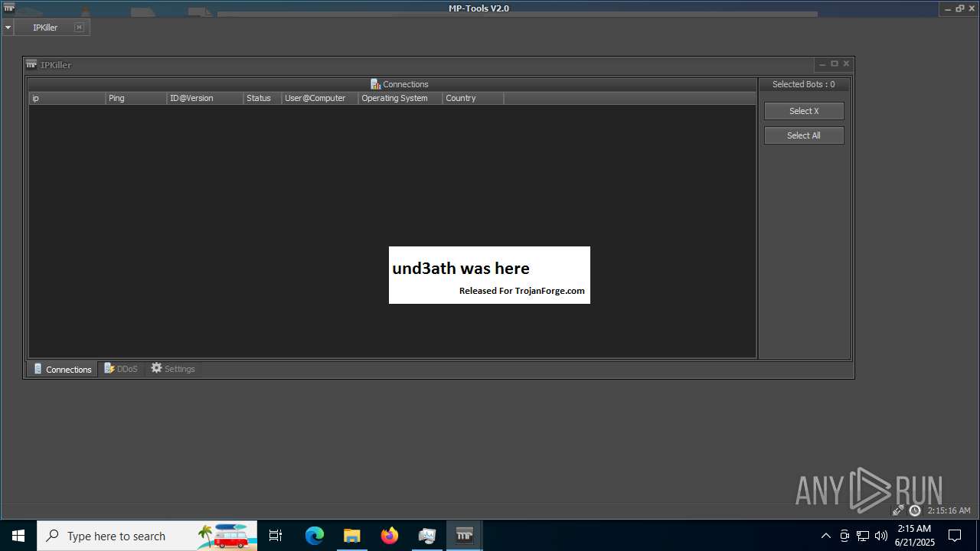Sort by the Operating System column header
Viewport: 980px width, 551px height.
coord(400,98)
